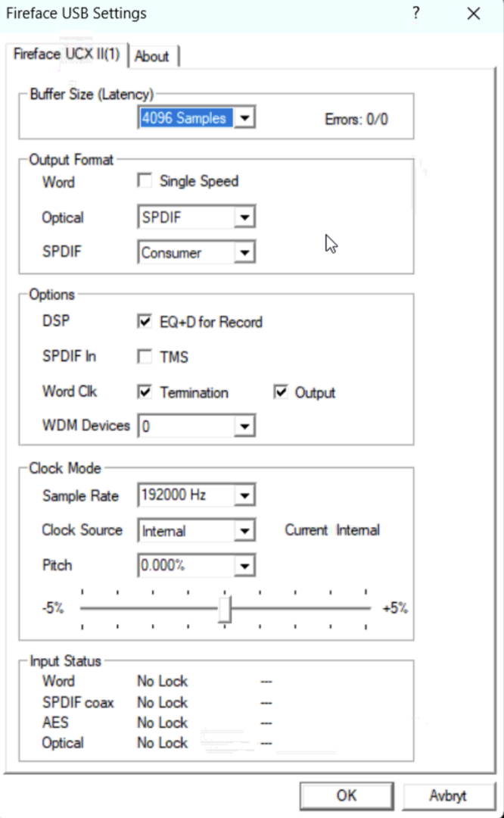504x818 pixels.
Task: Click the Clock Source label
Action: 82,530
